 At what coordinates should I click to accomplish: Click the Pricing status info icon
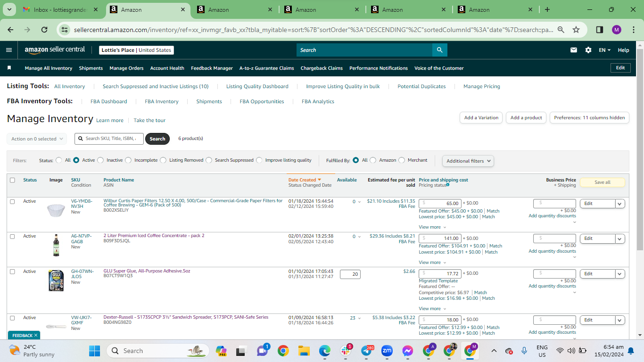click(448, 185)
